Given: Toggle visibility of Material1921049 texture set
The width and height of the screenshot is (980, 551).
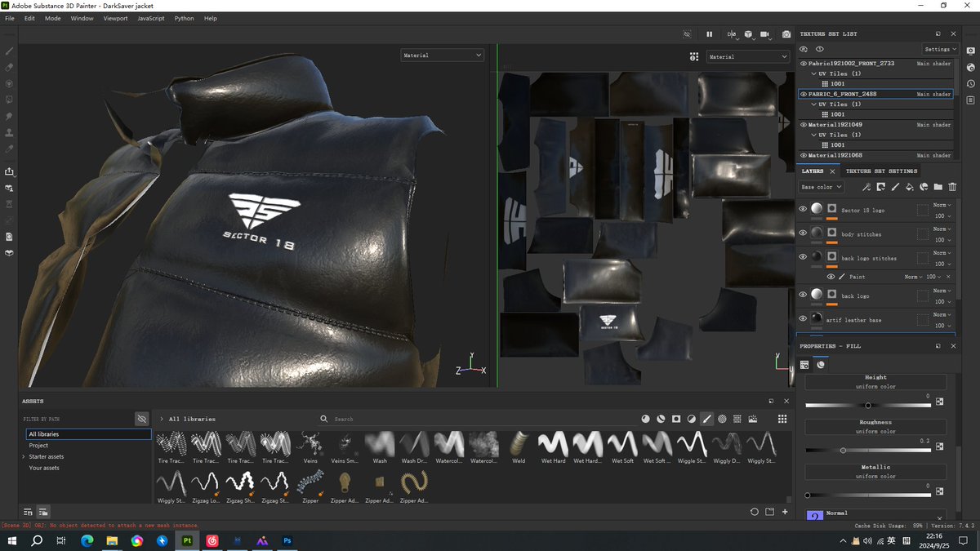Looking at the screenshot, I should (x=804, y=125).
